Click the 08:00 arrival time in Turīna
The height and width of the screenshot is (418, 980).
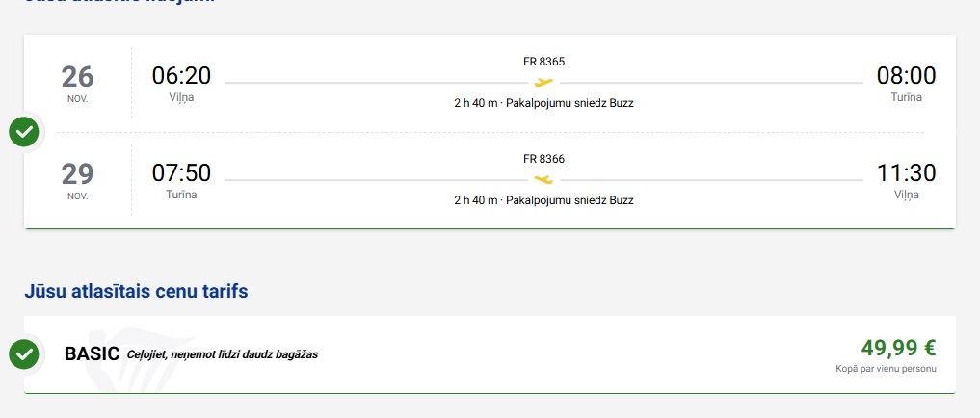[x=906, y=76]
